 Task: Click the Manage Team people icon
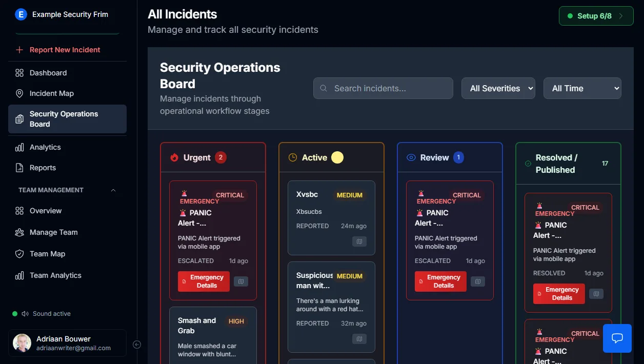(21, 232)
